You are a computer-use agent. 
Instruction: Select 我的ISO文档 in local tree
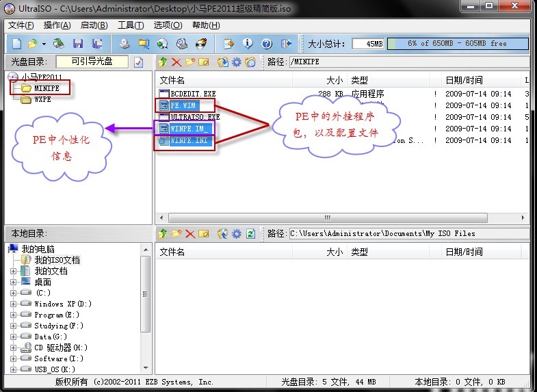click(51, 260)
